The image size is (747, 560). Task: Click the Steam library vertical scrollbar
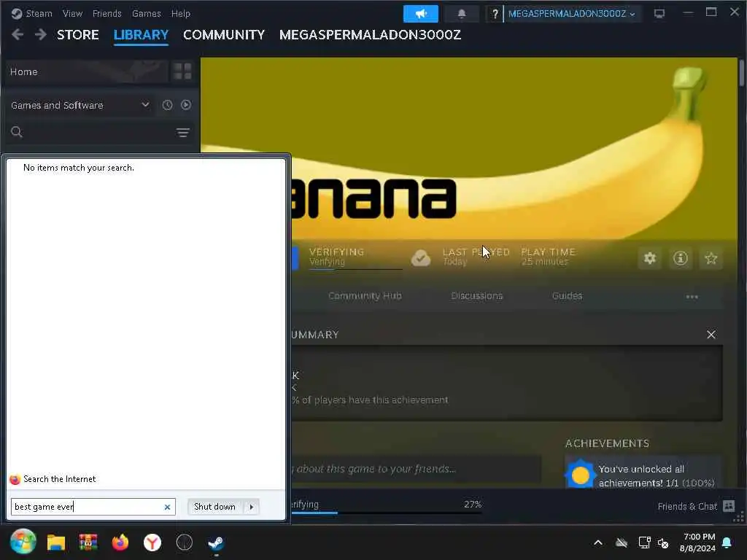click(x=741, y=72)
